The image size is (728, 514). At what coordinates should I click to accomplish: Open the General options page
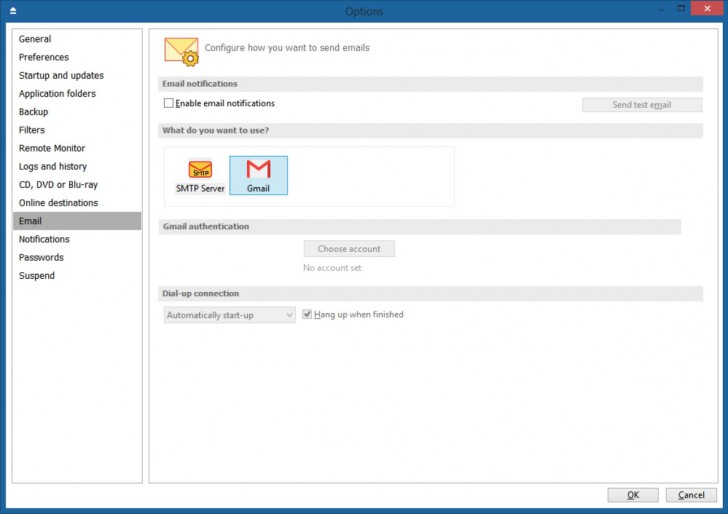click(77, 39)
